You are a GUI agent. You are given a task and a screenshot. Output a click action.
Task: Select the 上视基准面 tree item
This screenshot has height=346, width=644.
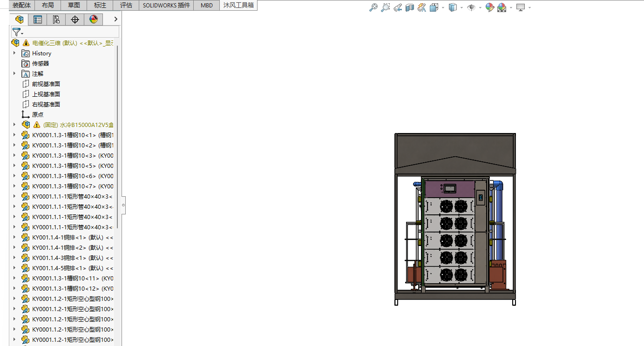46,94
